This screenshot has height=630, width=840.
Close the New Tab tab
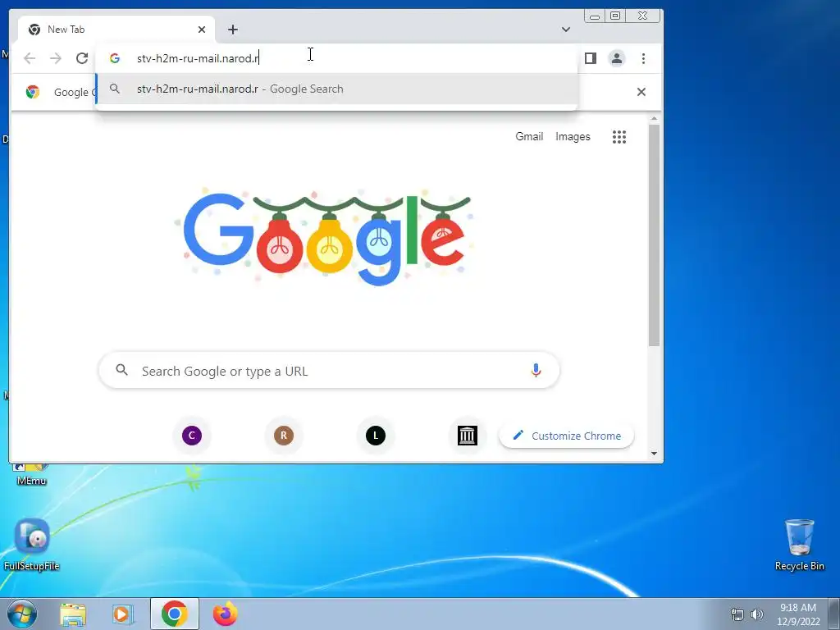pyautogui.click(x=202, y=30)
